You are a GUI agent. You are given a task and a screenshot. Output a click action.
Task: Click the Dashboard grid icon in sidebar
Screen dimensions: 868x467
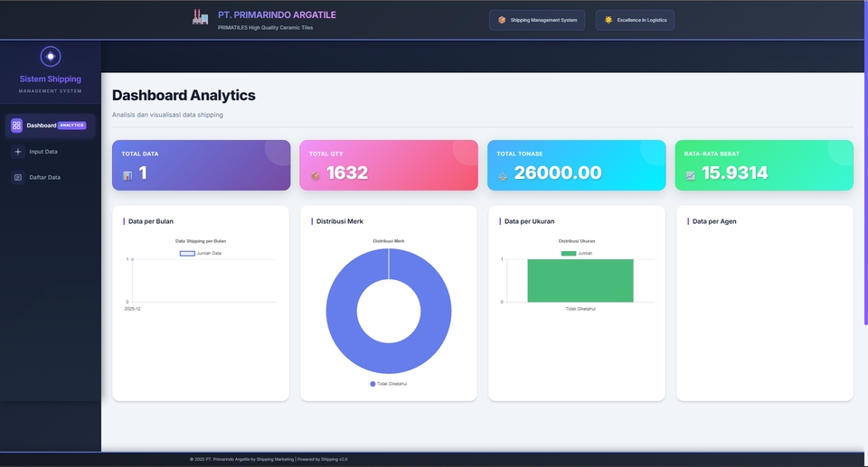click(x=16, y=126)
